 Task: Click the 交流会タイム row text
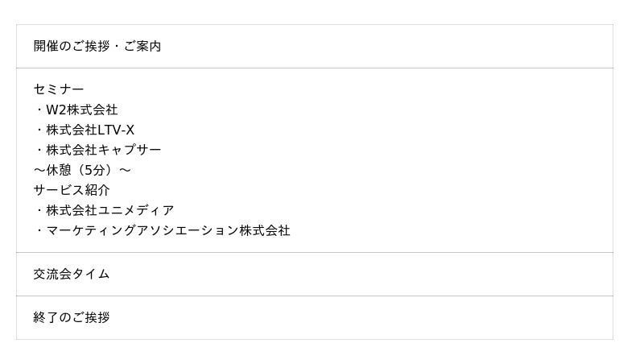click(72, 274)
